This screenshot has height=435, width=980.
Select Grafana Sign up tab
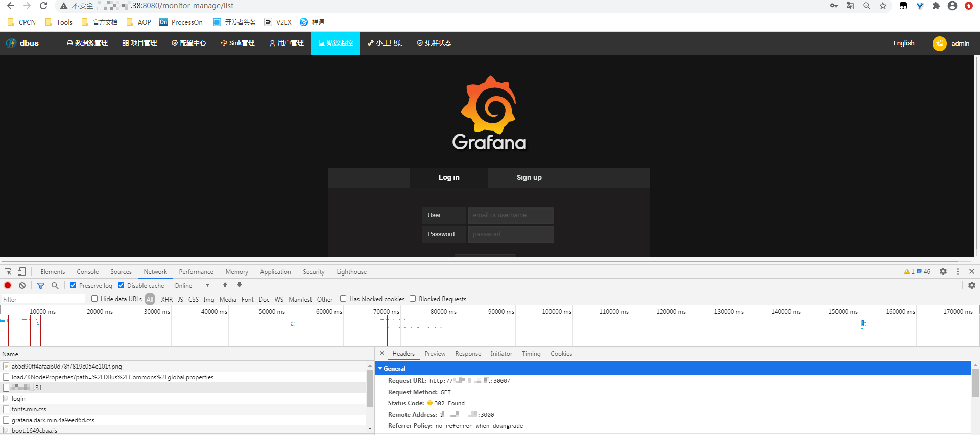(x=529, y=177)
